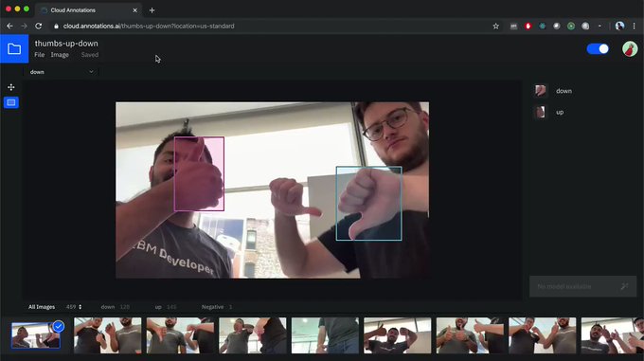Image resolution: width=644 pixels, height=361 pixels.
Task: Click the browser back arrow
Action: [x=9, y=26]
